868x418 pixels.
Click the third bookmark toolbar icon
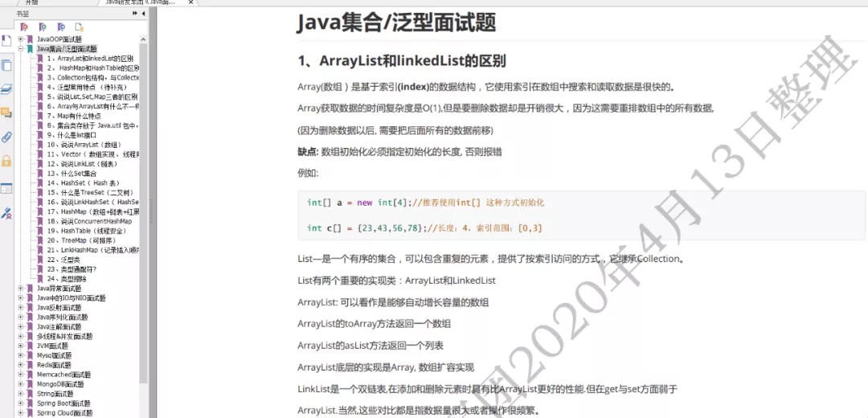(61, 27)
